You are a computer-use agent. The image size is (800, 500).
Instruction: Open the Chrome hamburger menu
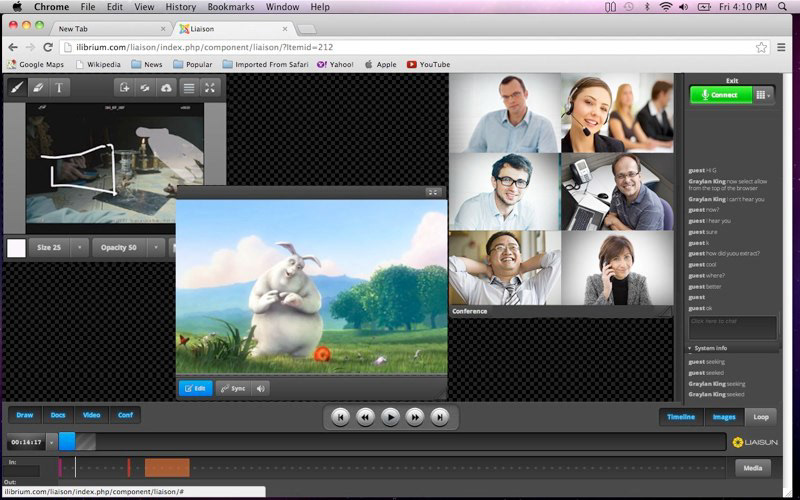[781, 47]
